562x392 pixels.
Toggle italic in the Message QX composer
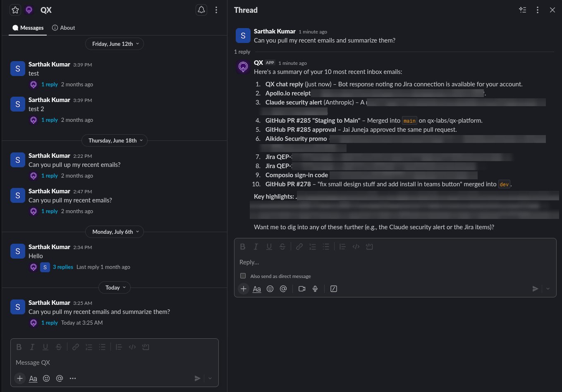point(32,347)
